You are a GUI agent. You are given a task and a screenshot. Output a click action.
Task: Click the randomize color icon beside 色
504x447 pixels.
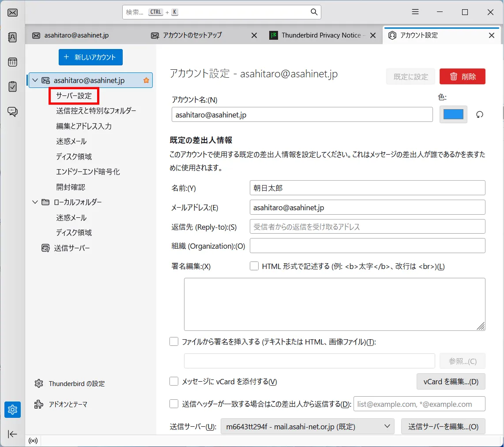pyautogui.click(x=480, y=114)
